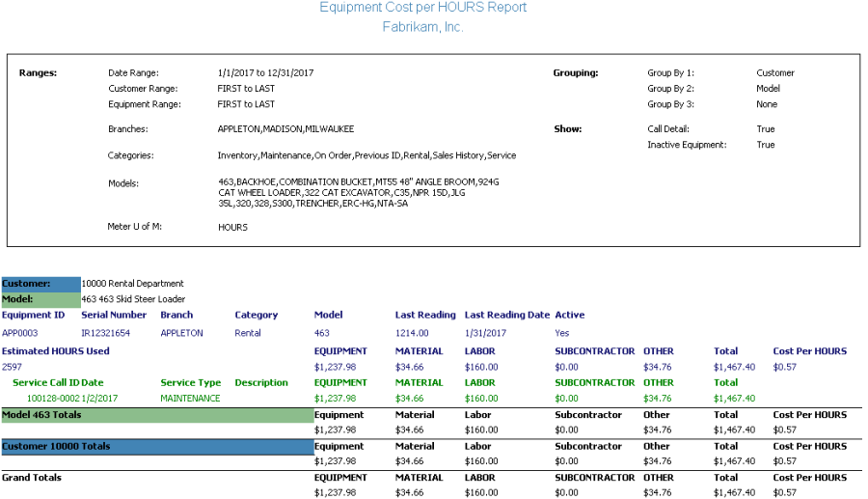868x499 pixels.
Task: Click the Estimated HOURS Used value 2597
Action: click(12, 368)
